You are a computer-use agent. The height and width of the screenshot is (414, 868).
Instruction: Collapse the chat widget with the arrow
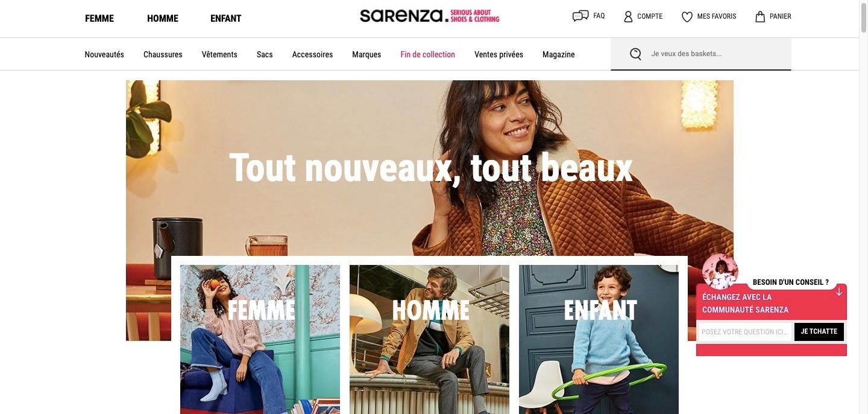[x=838, y=291]
